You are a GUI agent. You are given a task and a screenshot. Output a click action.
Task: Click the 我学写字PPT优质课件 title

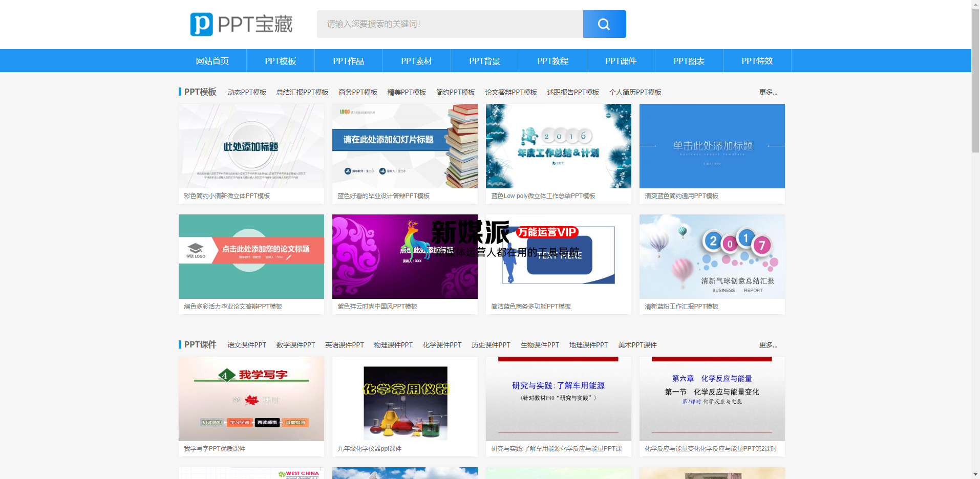pos(215,449)
